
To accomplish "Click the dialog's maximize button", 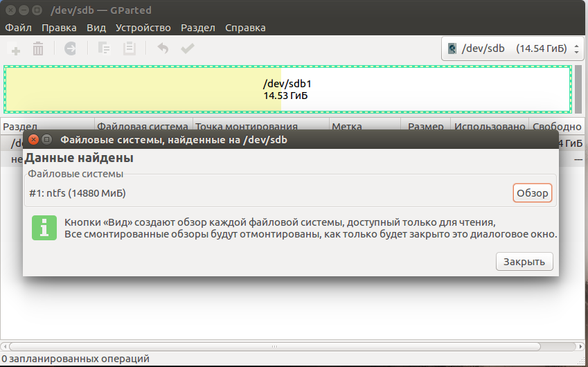I will 46,140.
